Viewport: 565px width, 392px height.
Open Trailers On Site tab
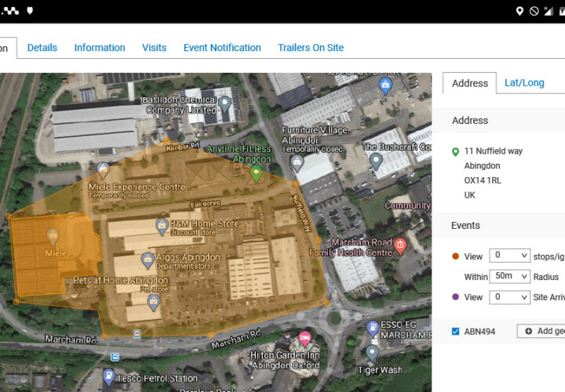click(311, 48)
